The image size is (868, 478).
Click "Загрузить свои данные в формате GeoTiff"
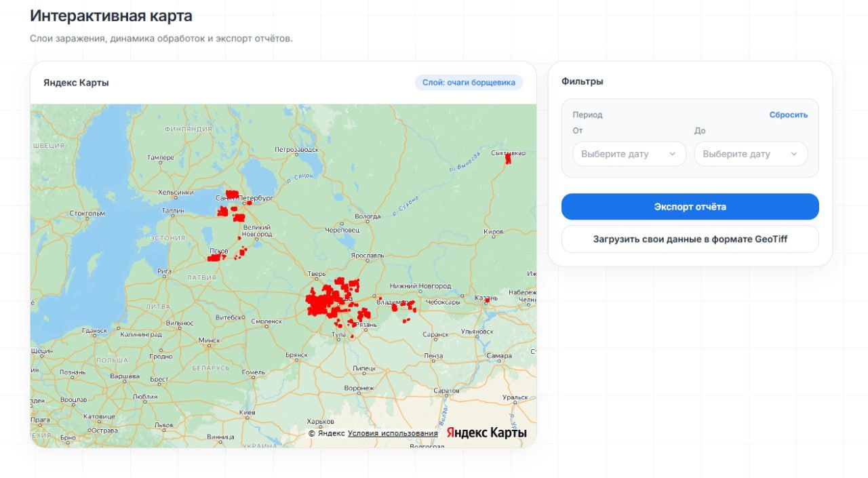pos(690,239)
